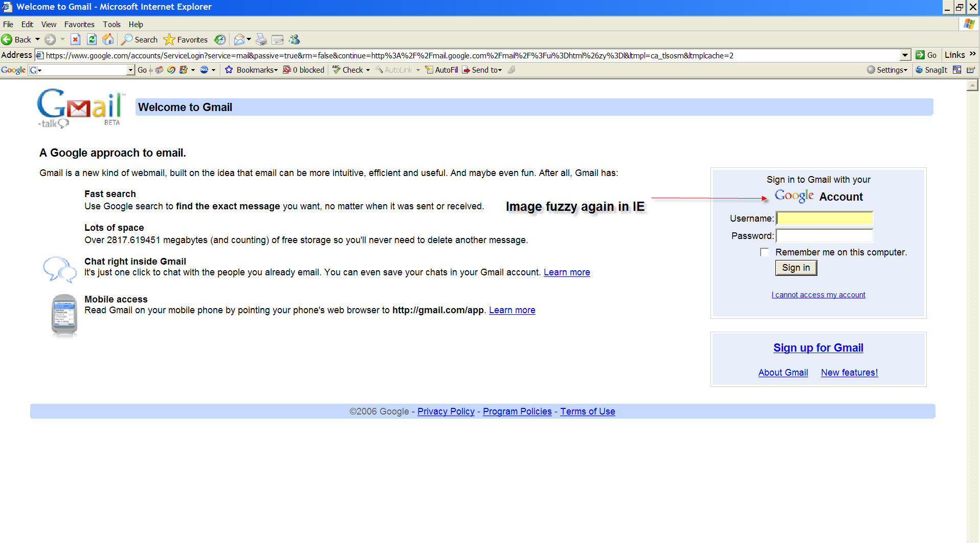The image size is (980, 543).
Task: Expand the Forward button history dropdown
Action: click(62, 39)
